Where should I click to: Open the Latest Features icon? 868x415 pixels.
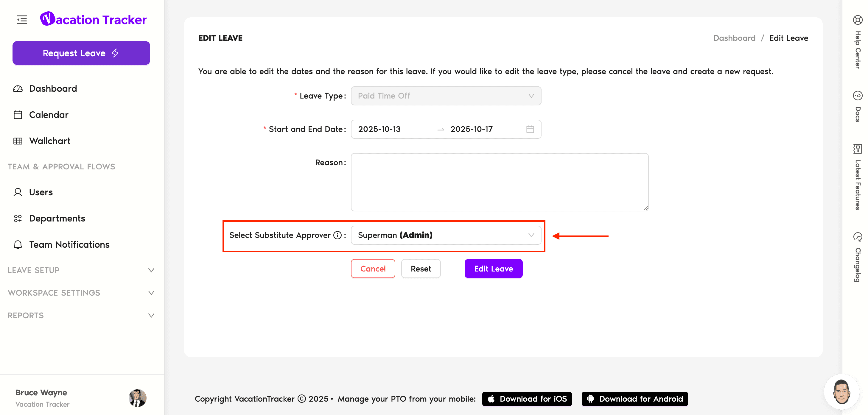[857, 149]
